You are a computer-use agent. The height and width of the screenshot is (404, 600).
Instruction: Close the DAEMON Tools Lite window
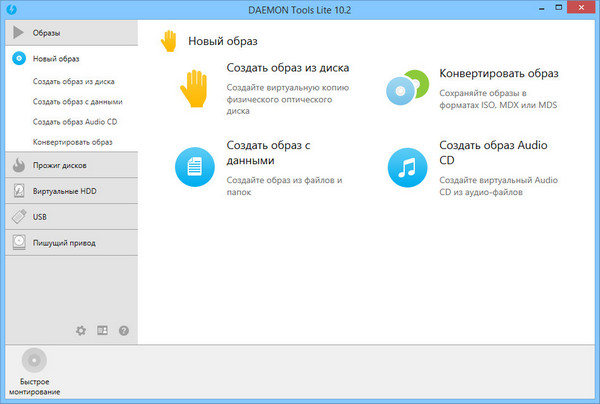click(x=581, y=8)
